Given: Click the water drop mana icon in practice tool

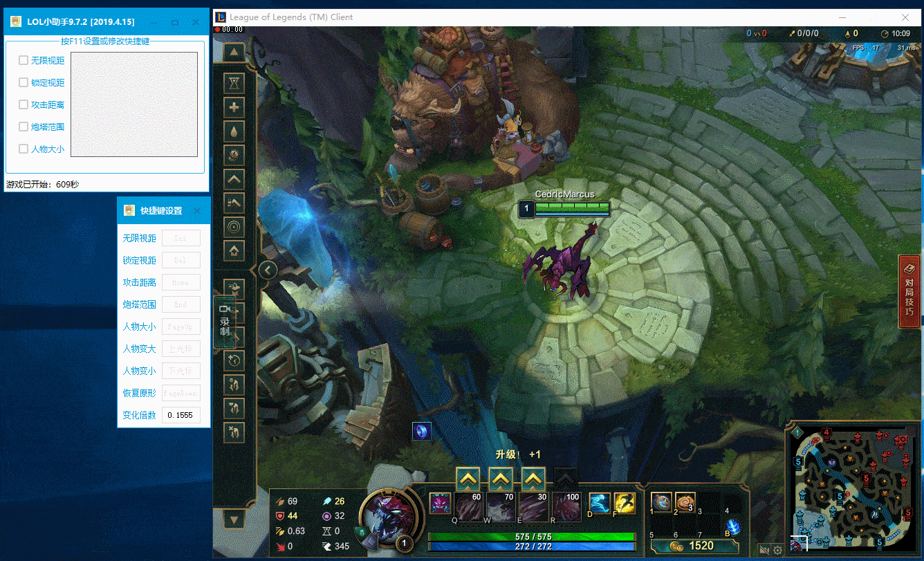Looking at the screenshot, I should (234, 131).
